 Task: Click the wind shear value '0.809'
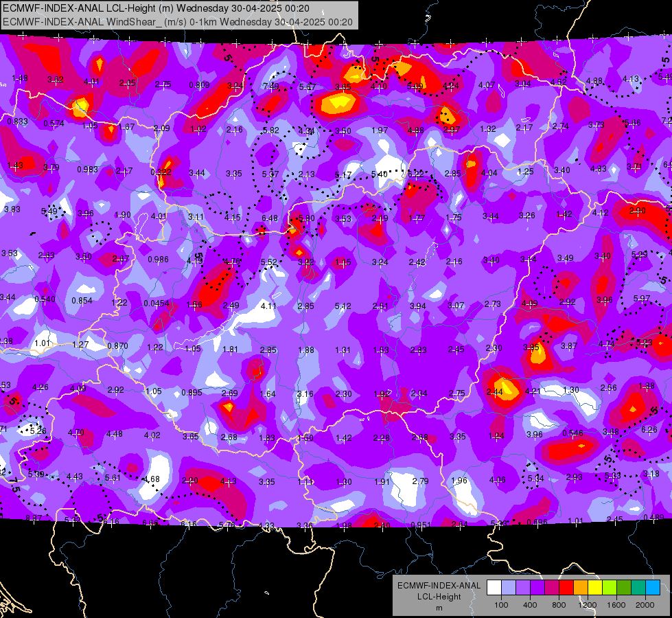click(x=199, y=85)
